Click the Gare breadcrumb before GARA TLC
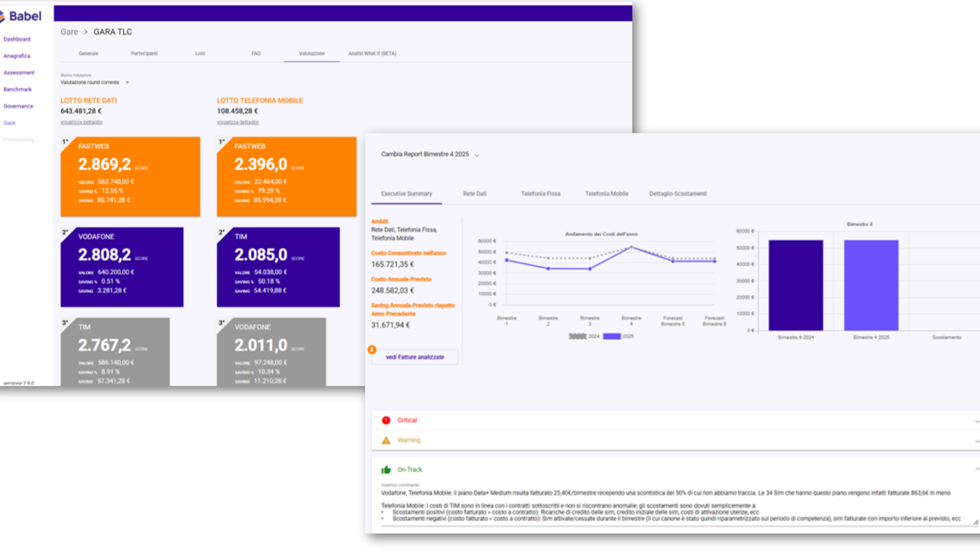 click(x=69, y=32)
